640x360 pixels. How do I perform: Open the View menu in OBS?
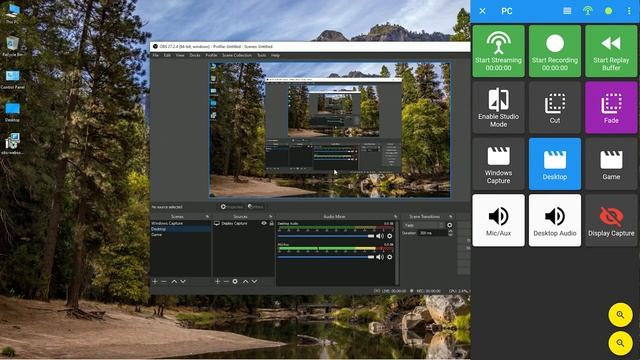pyautogui.click(x=180, y=55)
